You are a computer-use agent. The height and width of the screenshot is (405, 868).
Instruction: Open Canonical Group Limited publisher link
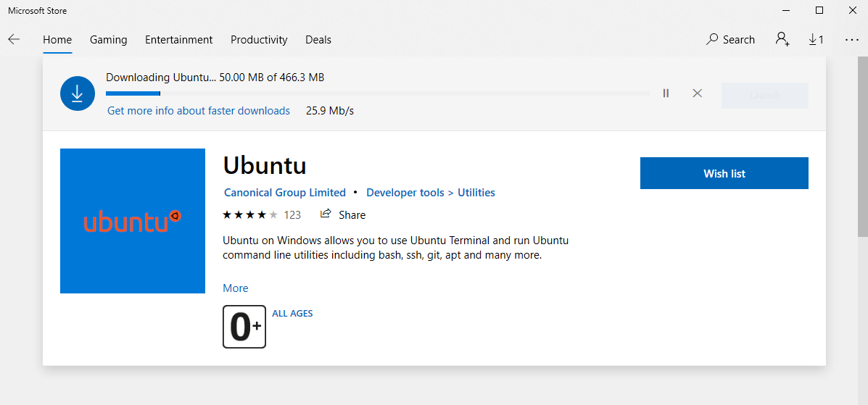(x=285, y=193)
